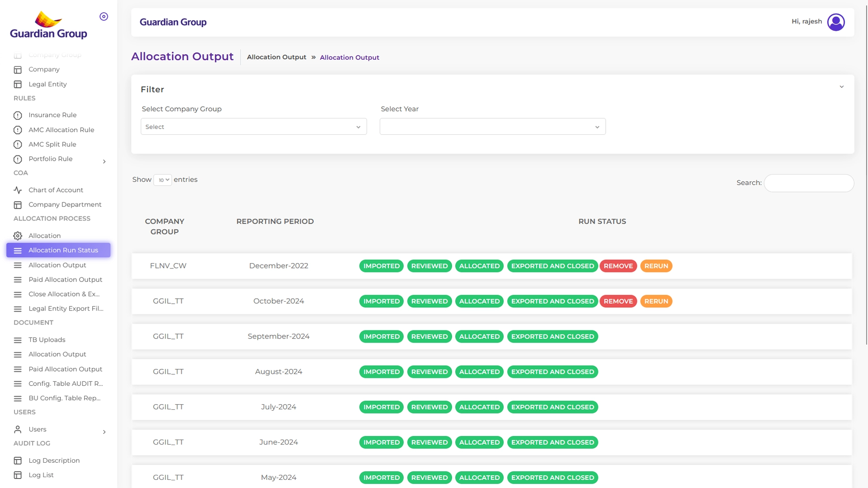Open the user avatar profile icon
Image resolution: width=868 pixels, height=488 pixels.
click(836, 22)
